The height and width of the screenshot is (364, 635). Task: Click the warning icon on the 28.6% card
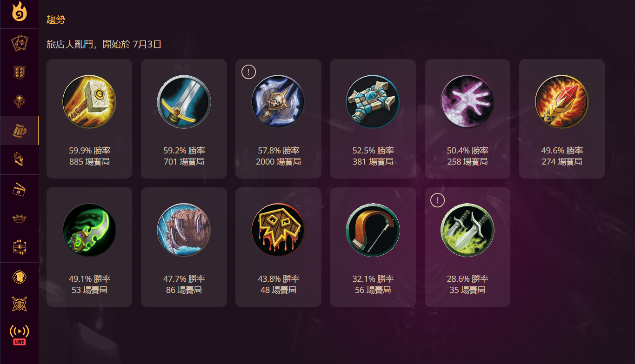pos(438,200)
